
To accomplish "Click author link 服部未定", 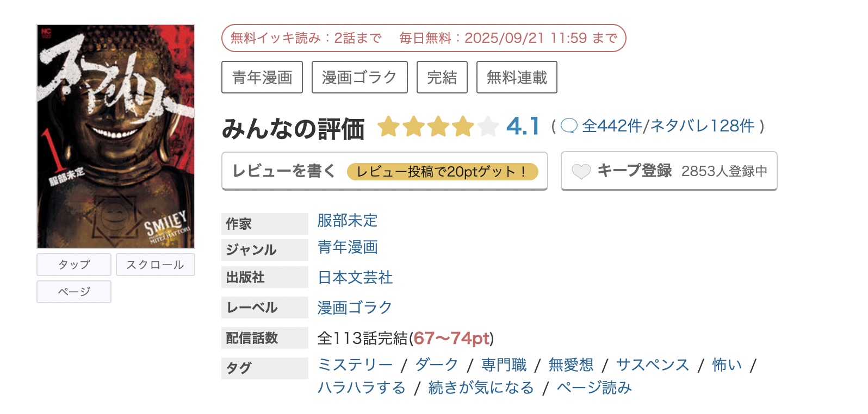I will (348, 221).
